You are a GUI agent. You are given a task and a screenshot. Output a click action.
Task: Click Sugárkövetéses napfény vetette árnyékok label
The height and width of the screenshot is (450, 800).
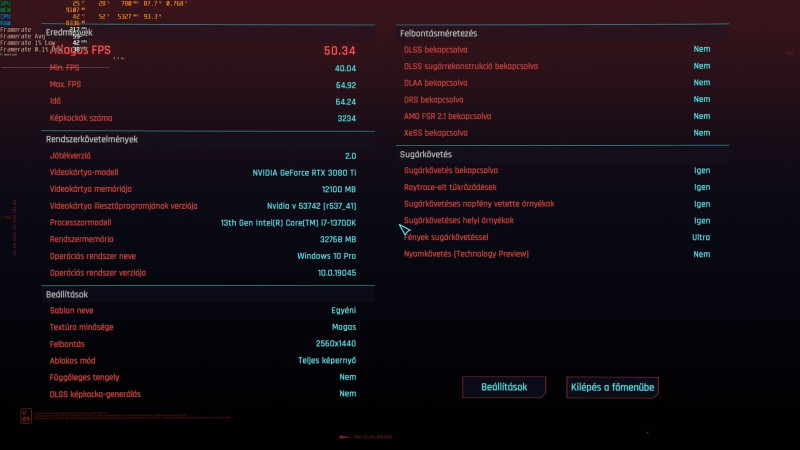(x=479, y=204)
